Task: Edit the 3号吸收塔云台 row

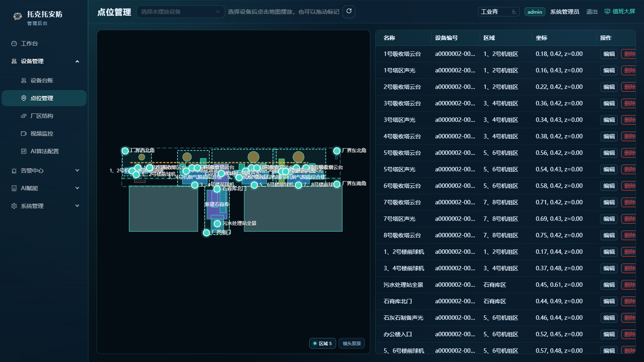Action: click(x=609, y=103)
